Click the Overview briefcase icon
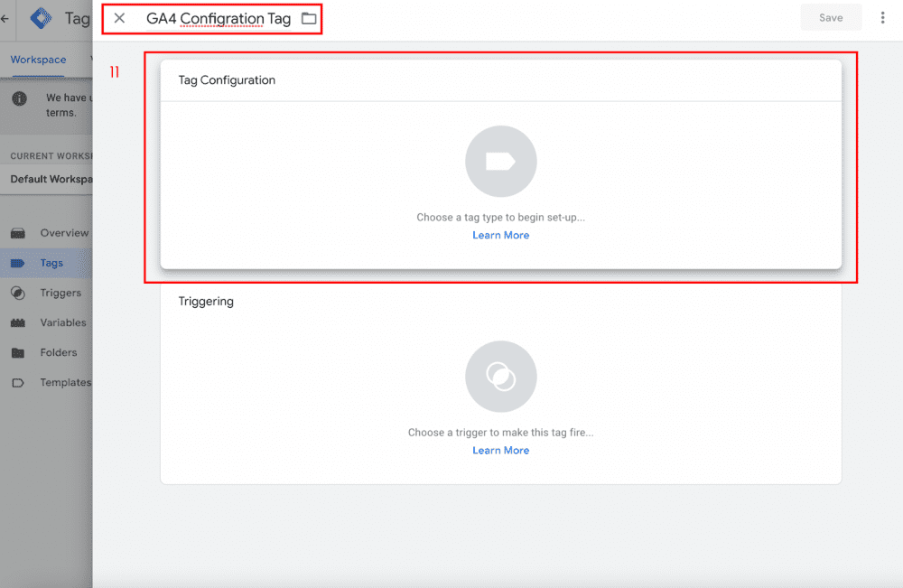The image size is (903, 588). click(x=18, y=233)
